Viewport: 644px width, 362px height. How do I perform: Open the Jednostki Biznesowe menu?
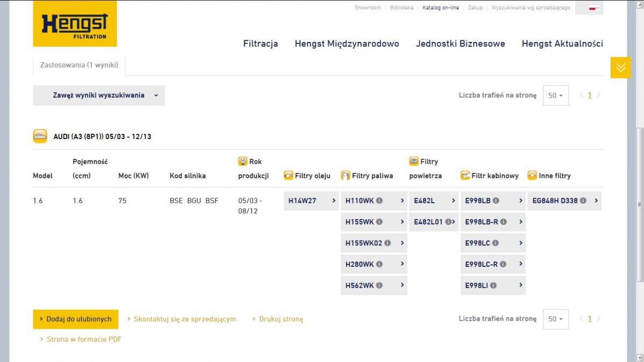click(x=460, y=44)
